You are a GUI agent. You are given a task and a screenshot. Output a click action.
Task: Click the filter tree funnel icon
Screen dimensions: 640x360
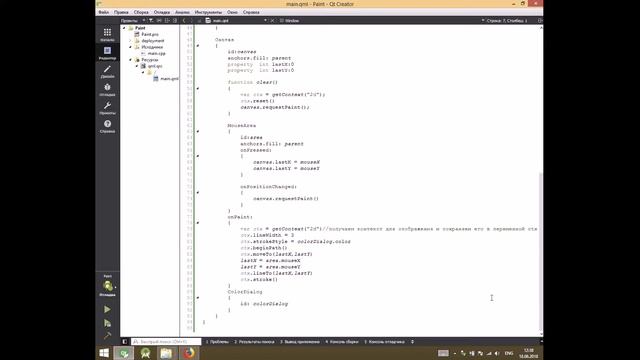[151, 20]
